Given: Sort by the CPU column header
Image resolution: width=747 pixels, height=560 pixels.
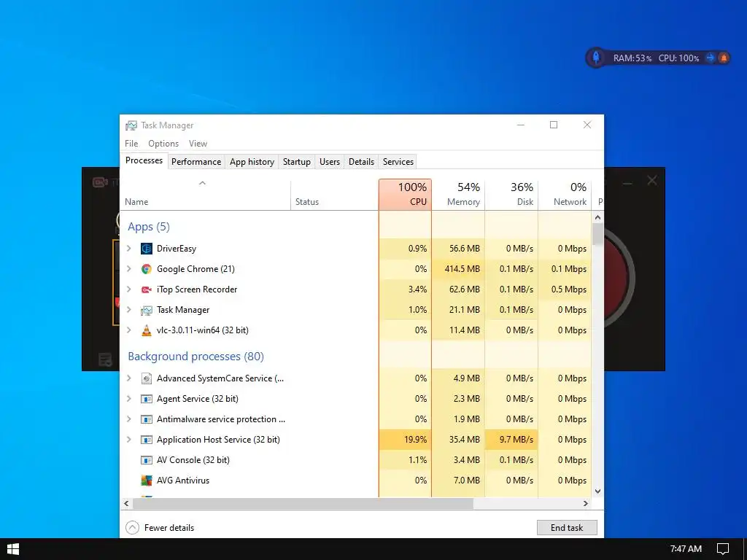Looking at the screenshot, I should click(x=406, y=194).
